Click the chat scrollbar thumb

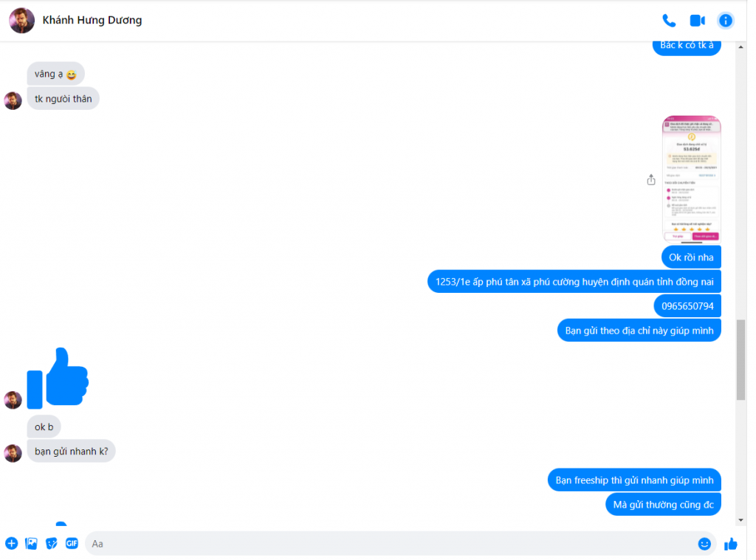point(740,359)
